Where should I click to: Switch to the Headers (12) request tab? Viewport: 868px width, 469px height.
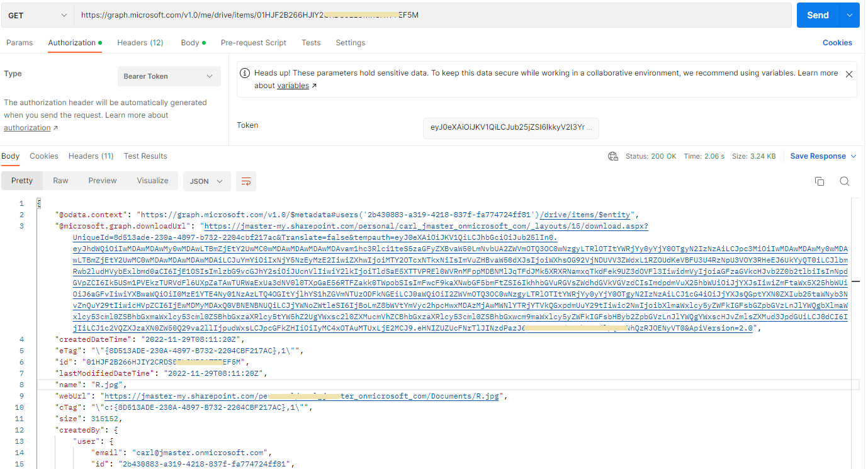[140, 42]
